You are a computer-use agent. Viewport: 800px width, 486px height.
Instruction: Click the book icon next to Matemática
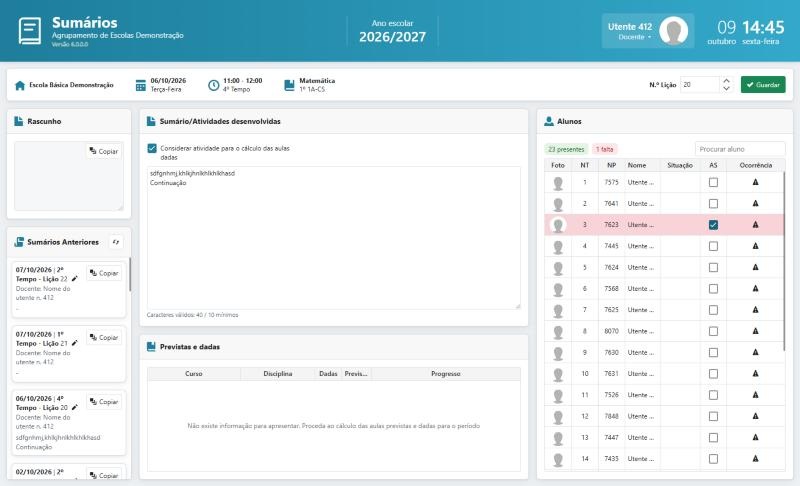[x=289, y=85]
